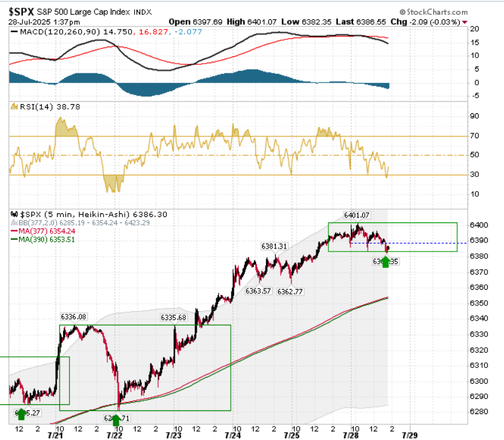Click the candlestick icon beside $SPX 5 min
This screenshot has height=440, width=504.
pyautogui.click(x=14, y=214)
